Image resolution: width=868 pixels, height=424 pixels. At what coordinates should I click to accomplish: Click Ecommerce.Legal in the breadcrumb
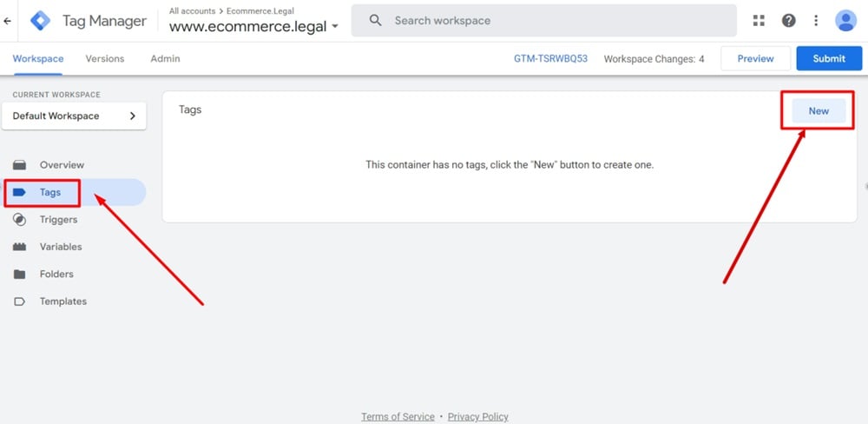pos(260,11)
